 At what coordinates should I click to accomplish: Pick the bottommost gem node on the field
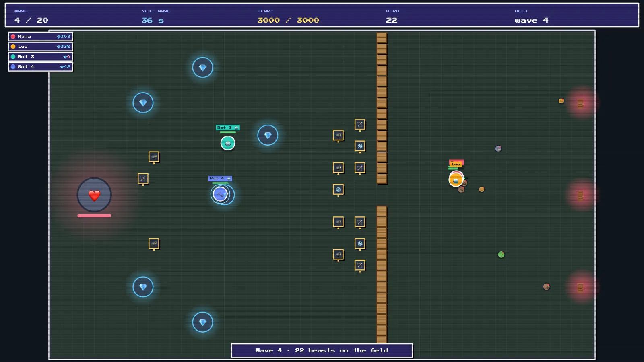pyautogui.click(x=202, y=322)
